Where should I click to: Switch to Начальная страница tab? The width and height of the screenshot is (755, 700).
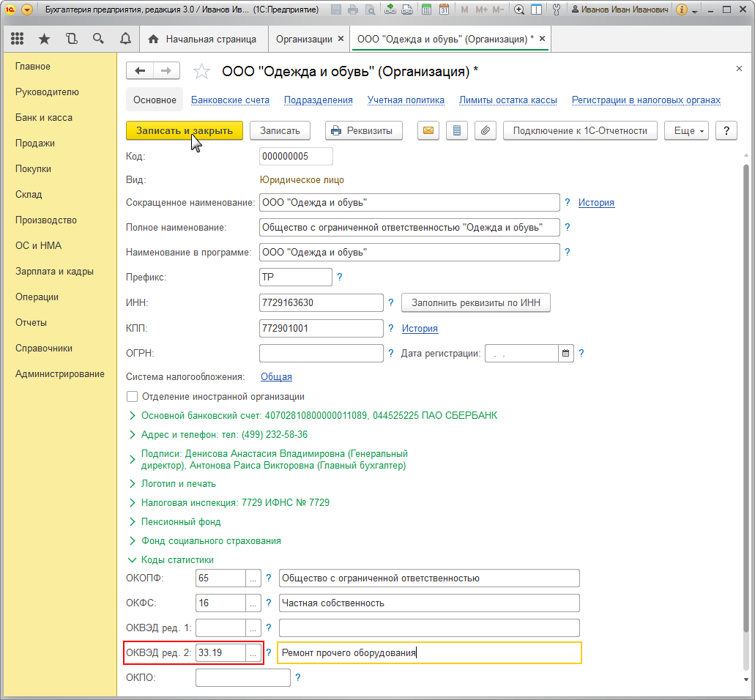(202, 40)
